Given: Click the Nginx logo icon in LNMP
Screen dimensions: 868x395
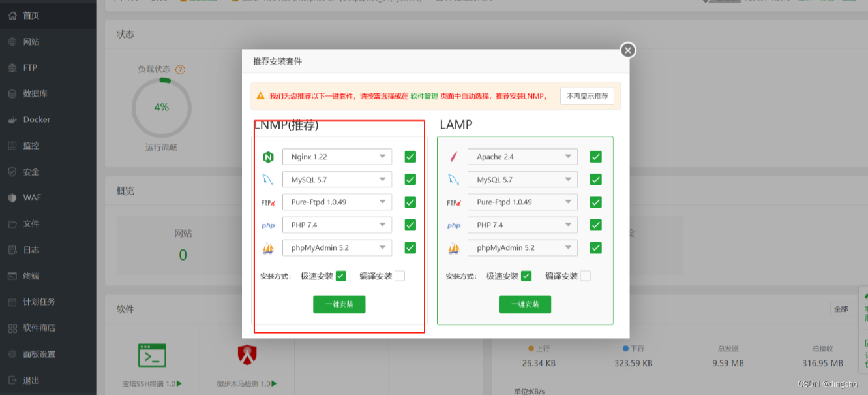Looking at the screenshot, I should point(267,157).
